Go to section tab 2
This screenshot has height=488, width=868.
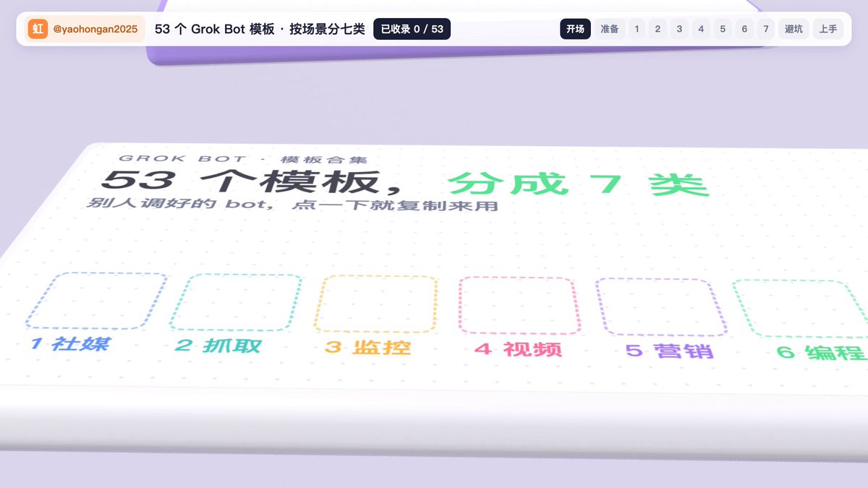(658, 29)
